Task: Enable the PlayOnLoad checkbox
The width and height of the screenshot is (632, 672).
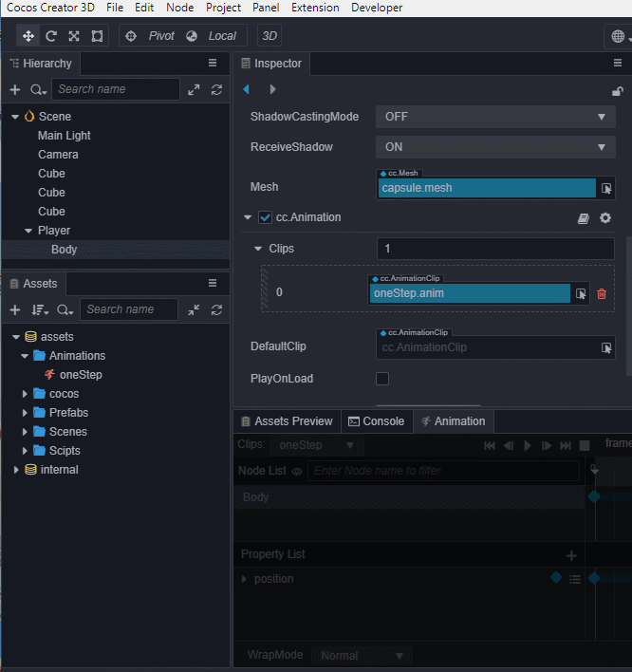Action: coord(382,379)
